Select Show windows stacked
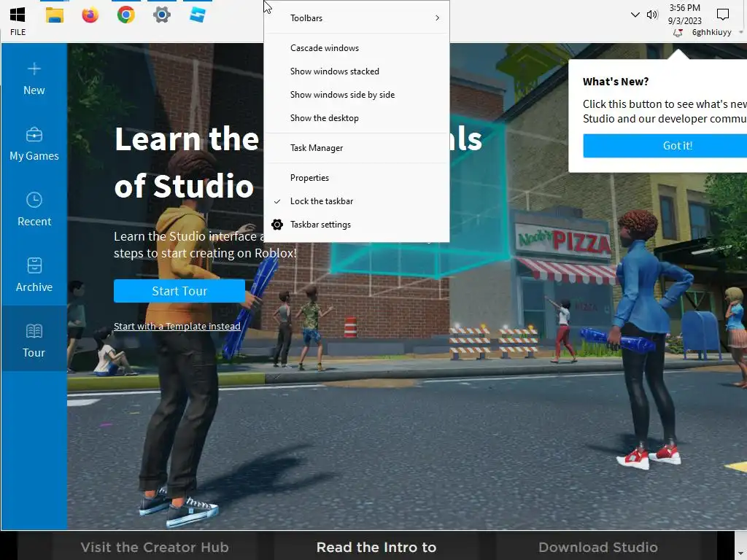This screenshot has height=560, width=747. click(x=356, y=71)
